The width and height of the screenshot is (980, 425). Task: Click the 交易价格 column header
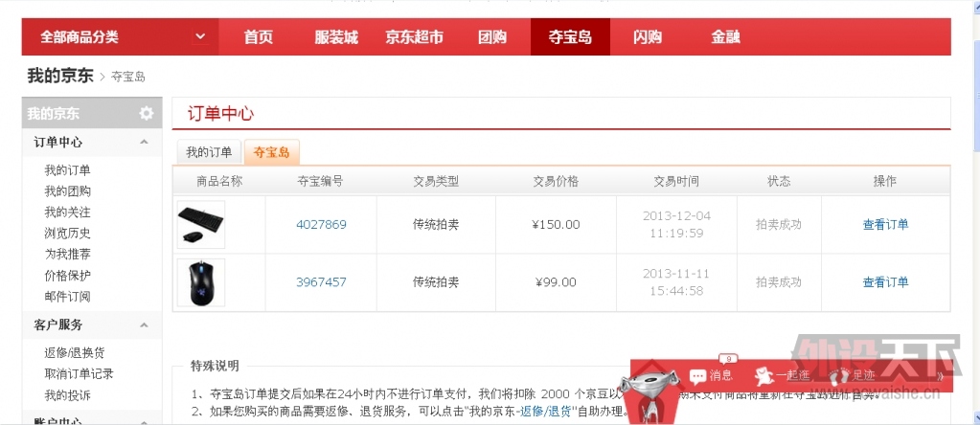click(556, 182)
